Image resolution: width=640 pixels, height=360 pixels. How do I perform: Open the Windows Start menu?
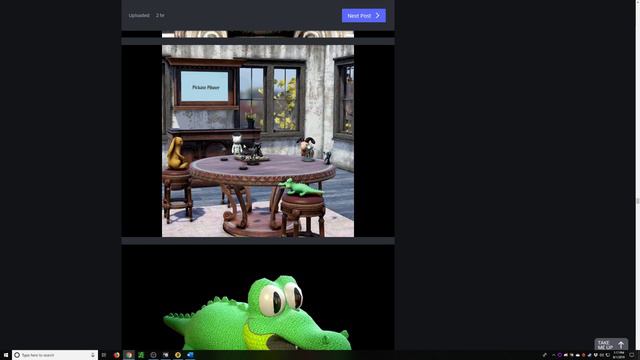[6, 355]
